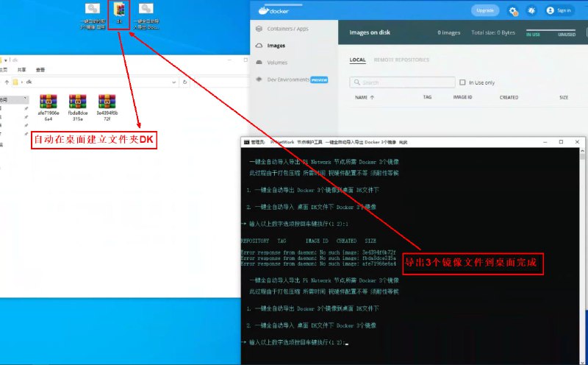Open Docker settings gear icon
The height and width of the screenshot is (365, 588).
click(x=514, y=10)
